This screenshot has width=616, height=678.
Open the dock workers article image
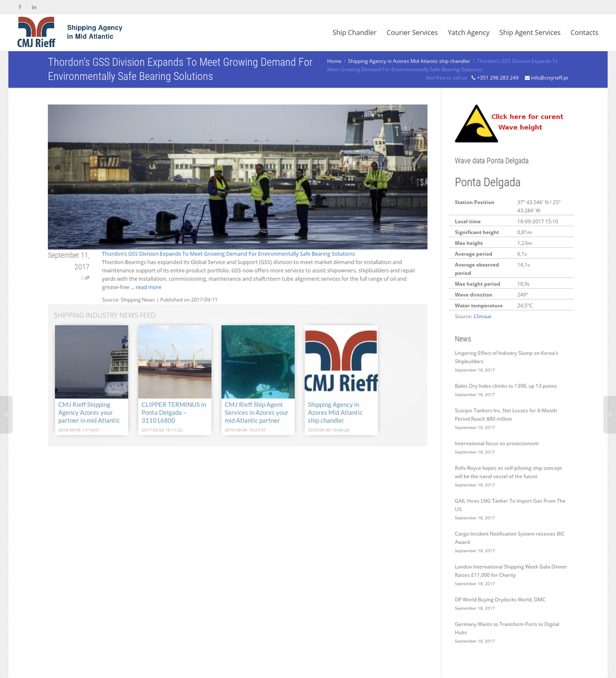238,177
